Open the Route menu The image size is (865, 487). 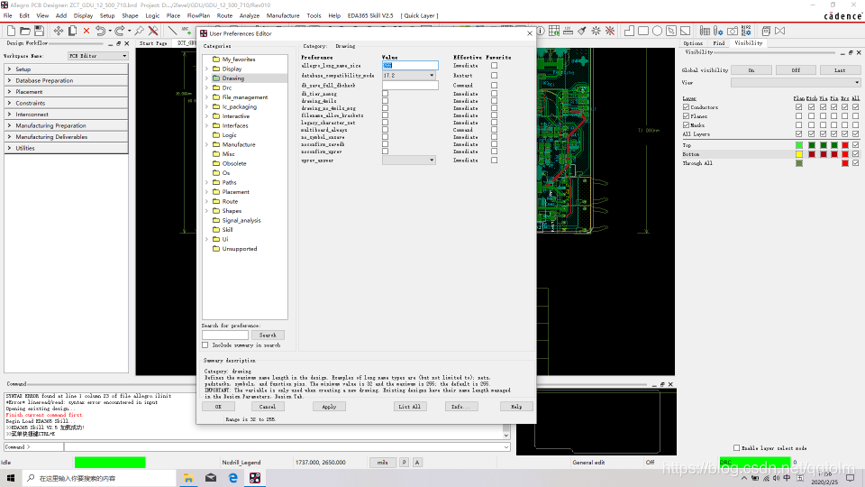[224, 16]
